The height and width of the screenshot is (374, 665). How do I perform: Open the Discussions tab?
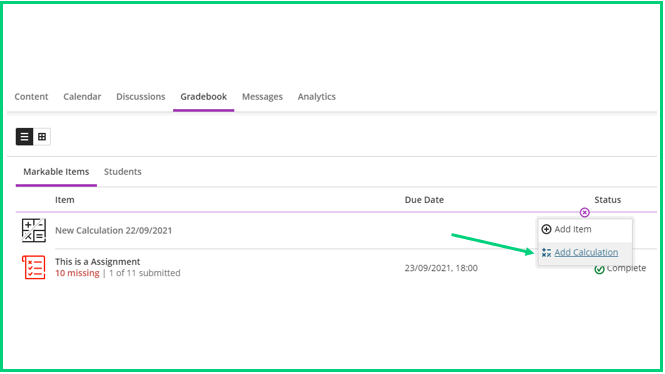coord(141,97)
